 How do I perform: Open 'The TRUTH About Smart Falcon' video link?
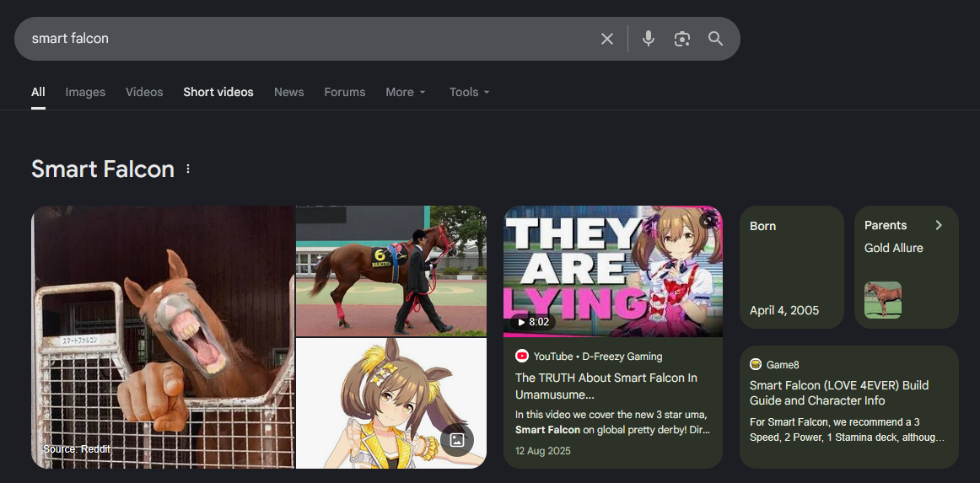(606, 386)
